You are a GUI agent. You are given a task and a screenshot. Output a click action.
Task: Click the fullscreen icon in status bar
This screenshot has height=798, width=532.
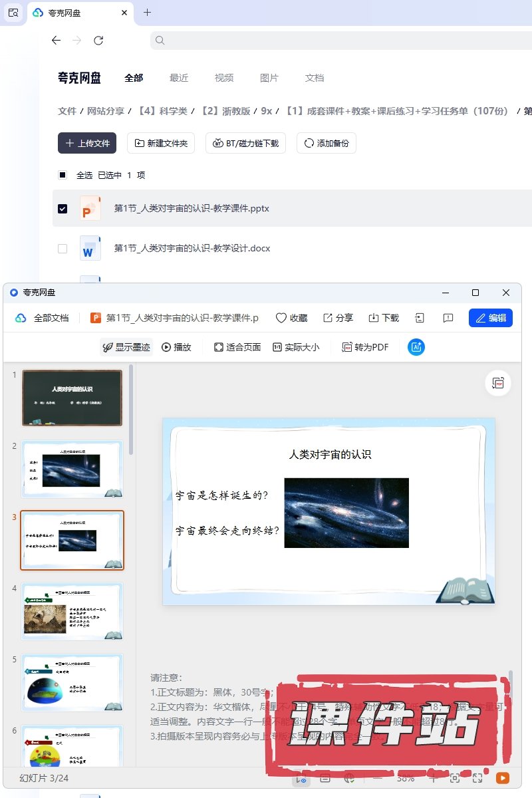477,777
